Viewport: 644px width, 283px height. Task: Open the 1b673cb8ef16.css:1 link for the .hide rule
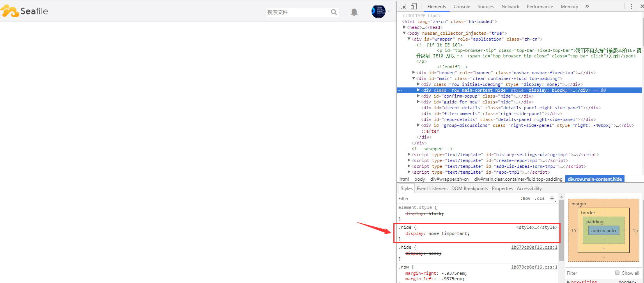pyautogui.click(x=534, y=247)
